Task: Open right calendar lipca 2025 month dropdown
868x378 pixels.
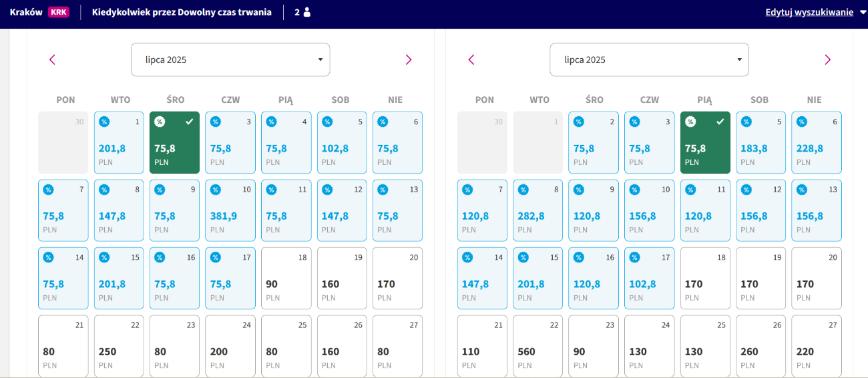Action: [649, 59]
